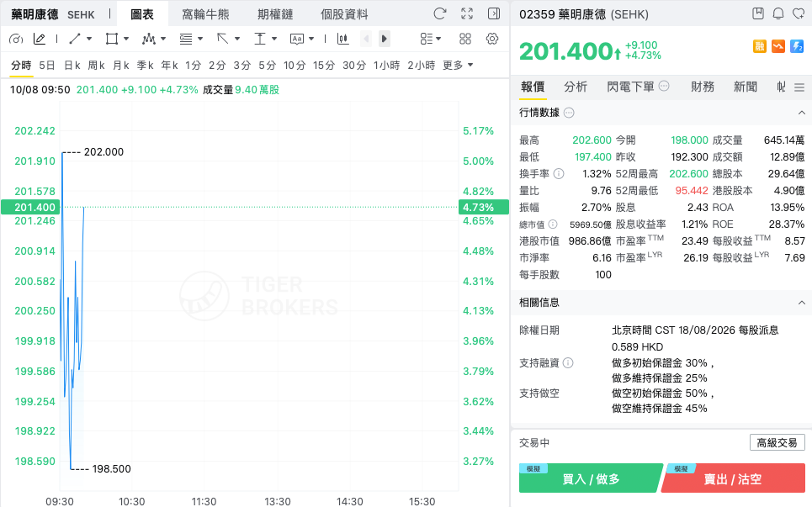
Task: Switch to the 期權鏈 tab
Action: coord(275,14)
